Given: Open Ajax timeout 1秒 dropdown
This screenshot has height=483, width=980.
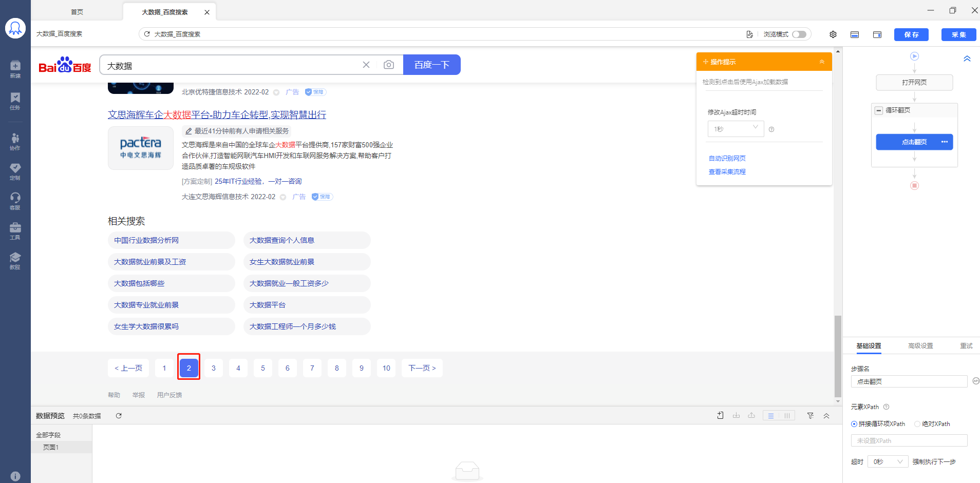Looking at the screenshot, I should (x=736, y=129).
